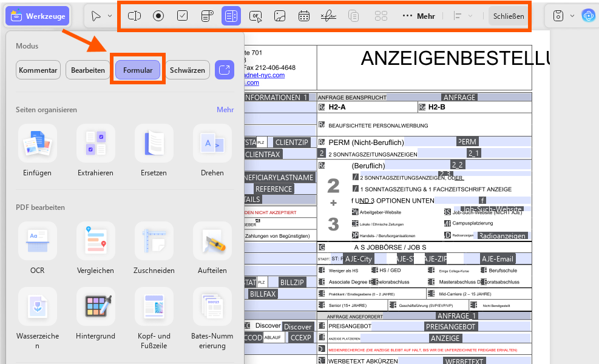Select the CLIENTFAX form field
Image resolution: width=599 pixels, height=364 pixels.
[x=262, y=154]
